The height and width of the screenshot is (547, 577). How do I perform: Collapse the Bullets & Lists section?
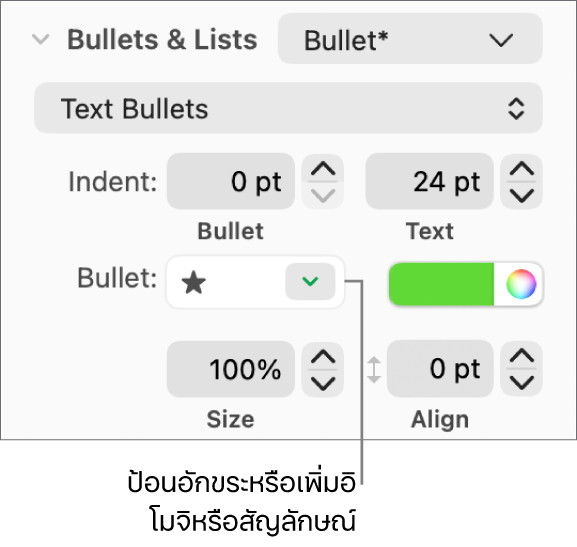pyautogui.click(x=40, y=39)
